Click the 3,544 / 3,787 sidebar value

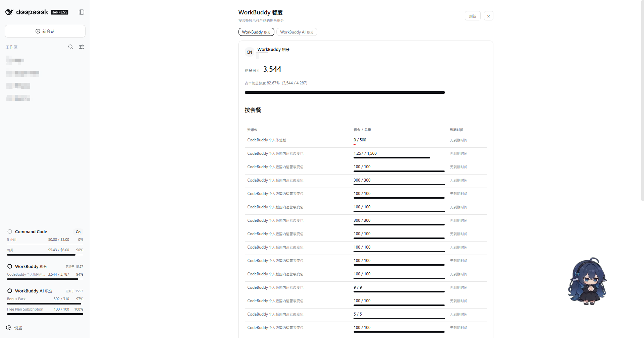pos(59,275)
